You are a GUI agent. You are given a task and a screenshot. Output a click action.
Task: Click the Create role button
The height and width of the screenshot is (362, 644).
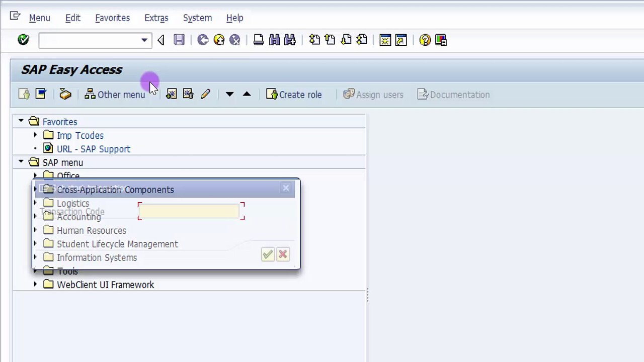[x=294, y=95]
